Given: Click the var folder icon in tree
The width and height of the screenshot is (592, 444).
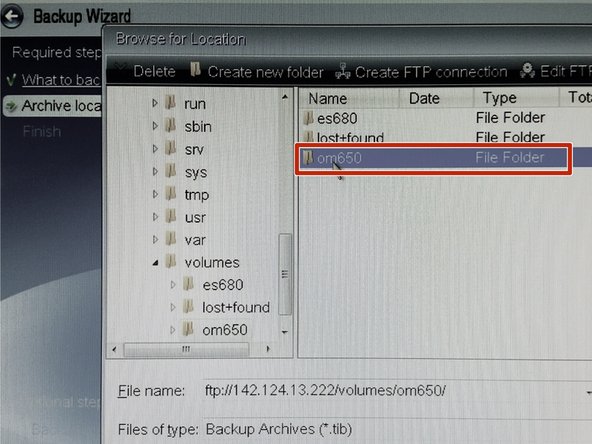Looking at the screenshot, I should [171, 238].
